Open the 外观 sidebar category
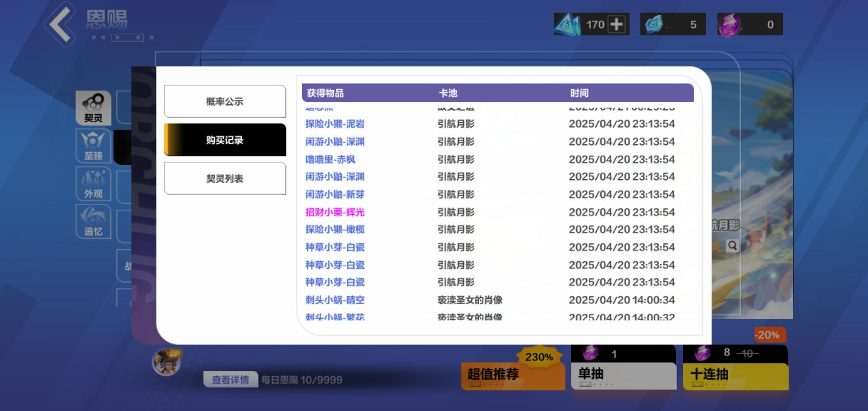 (93, 184)
